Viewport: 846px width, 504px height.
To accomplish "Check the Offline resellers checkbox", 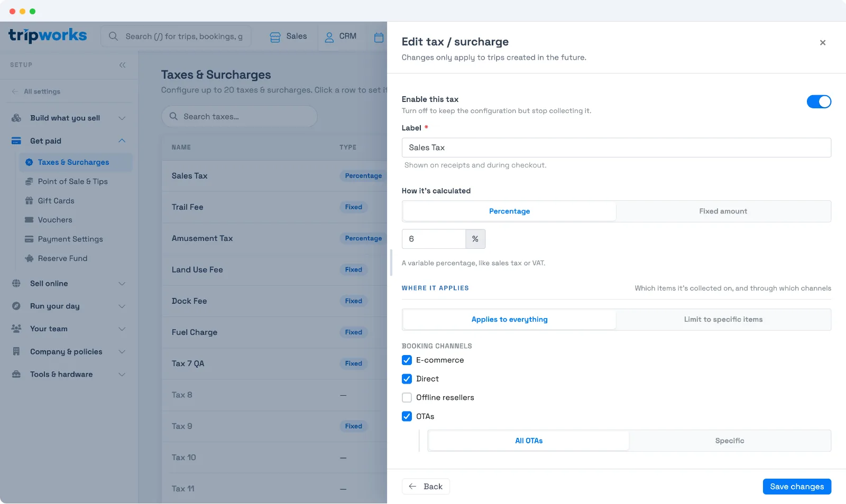I will point(407,398).
